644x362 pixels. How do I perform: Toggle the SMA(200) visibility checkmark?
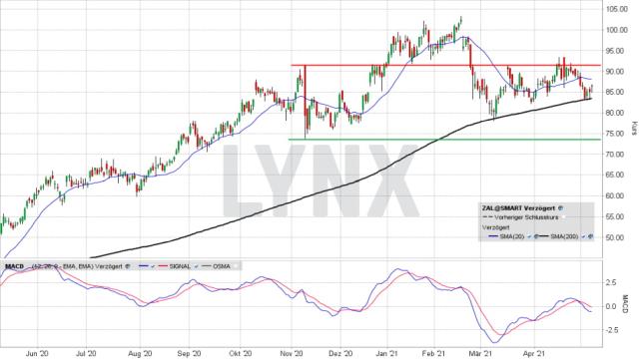coord(584,236)
